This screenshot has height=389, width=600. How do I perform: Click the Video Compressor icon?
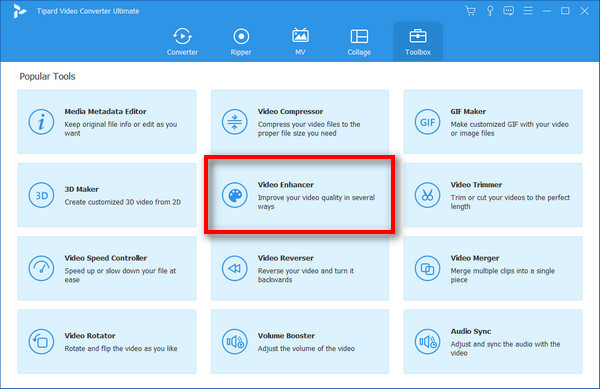coord(235,122)
